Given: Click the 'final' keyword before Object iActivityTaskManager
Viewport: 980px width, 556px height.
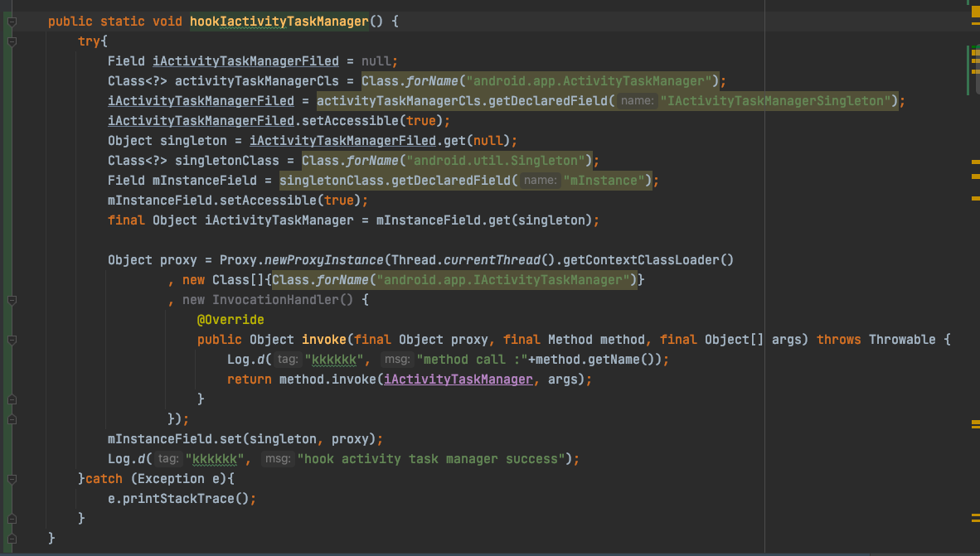Looking at the screenshot, I should click(126, 220).
